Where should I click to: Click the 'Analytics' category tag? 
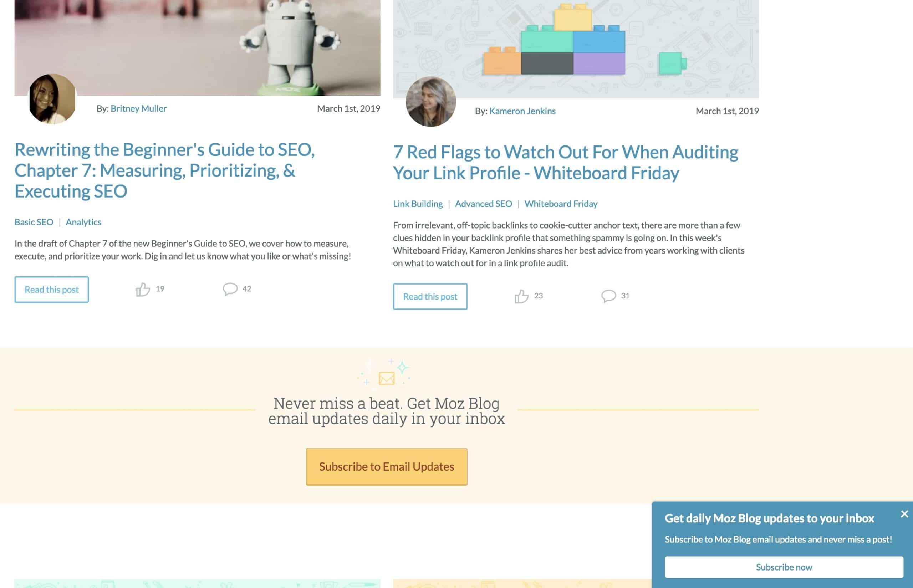(83, 221)
